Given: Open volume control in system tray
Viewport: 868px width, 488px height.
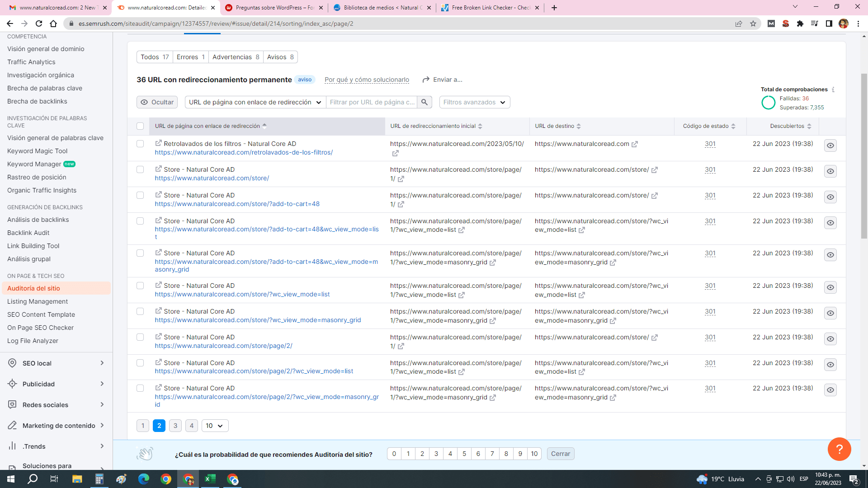Looking at the screenshot, I should click(x=790, y=479).
